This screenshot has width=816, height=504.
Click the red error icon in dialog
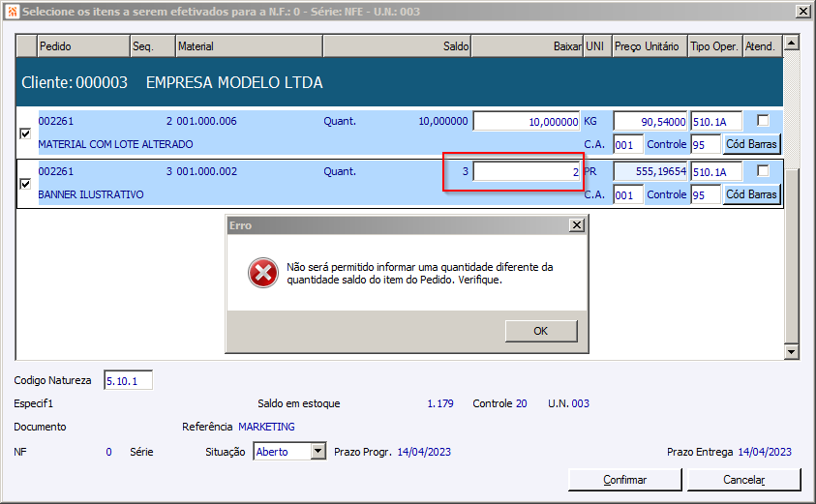[263, 273]
